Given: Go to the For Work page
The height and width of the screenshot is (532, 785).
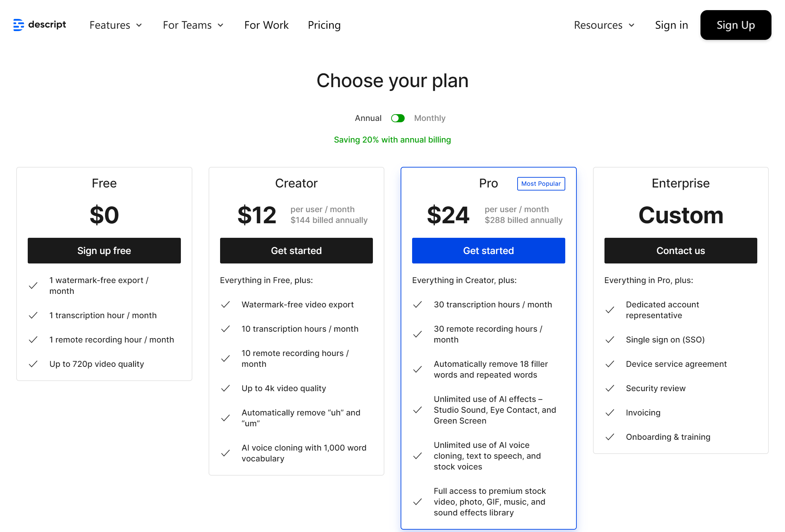Looking at the screenshot, I should click(x=266, y=25).
